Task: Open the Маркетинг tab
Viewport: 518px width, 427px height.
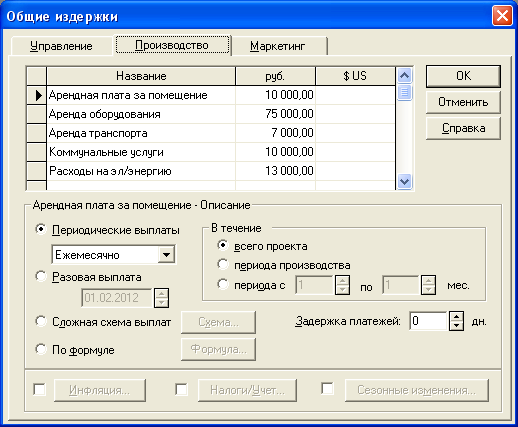Action: [278, 46]
